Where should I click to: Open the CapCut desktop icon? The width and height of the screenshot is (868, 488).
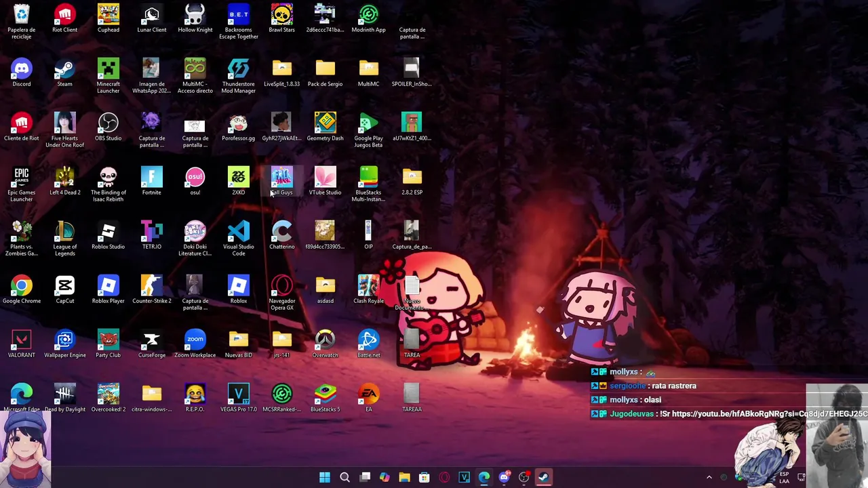pos(65,289)
